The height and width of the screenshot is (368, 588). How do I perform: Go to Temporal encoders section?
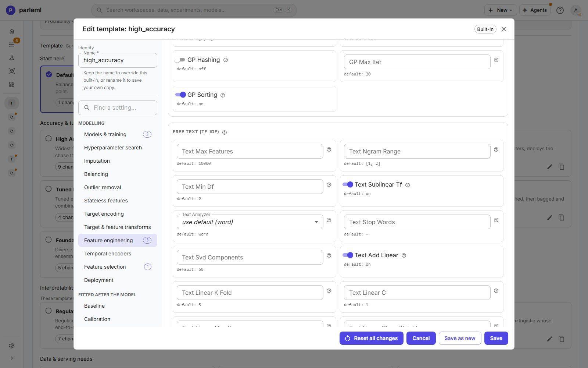pyautogui.click(x=118, y=254)
